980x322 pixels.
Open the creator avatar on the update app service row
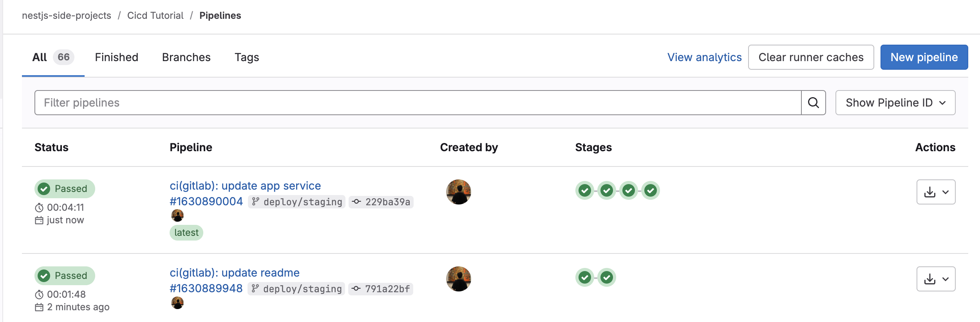click(x=458, y=192)
